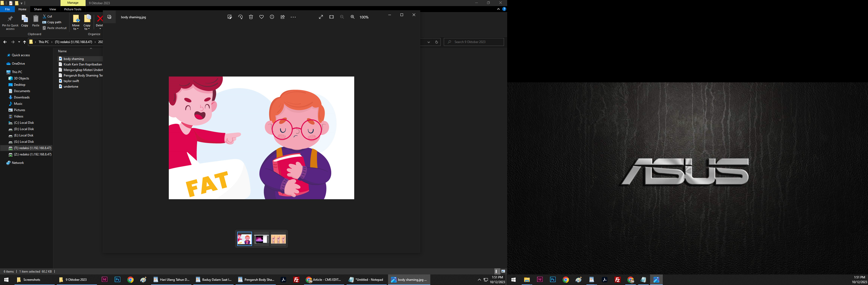868x285 pixels.
Task: Click Paste shortcut in the ribbon
Action: pyautogui.click(x=55, y=28)
